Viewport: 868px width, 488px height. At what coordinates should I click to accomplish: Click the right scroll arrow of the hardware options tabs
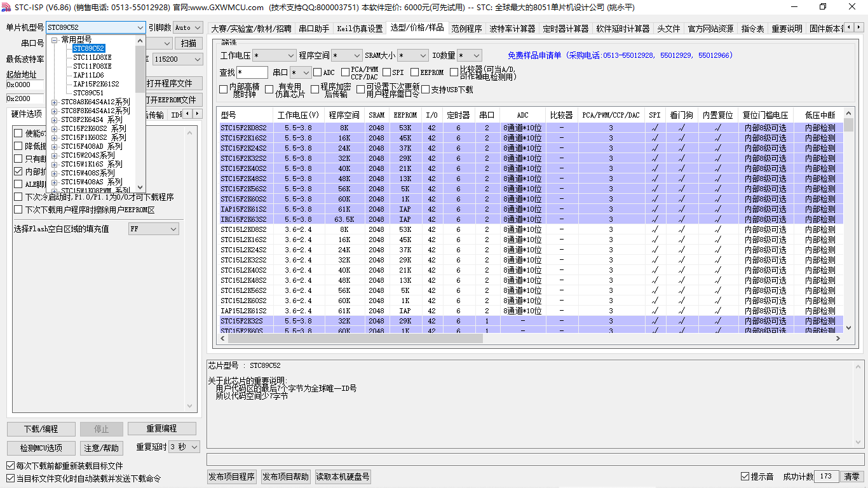click(197, 114)
